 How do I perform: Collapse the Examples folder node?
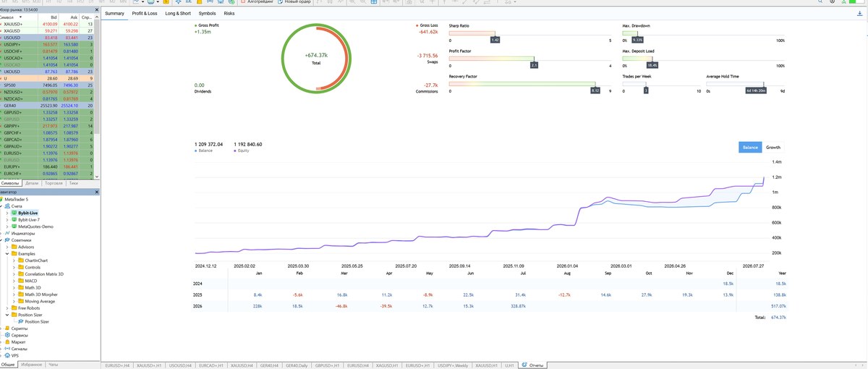pyautogui.click(x=8, y=254)
